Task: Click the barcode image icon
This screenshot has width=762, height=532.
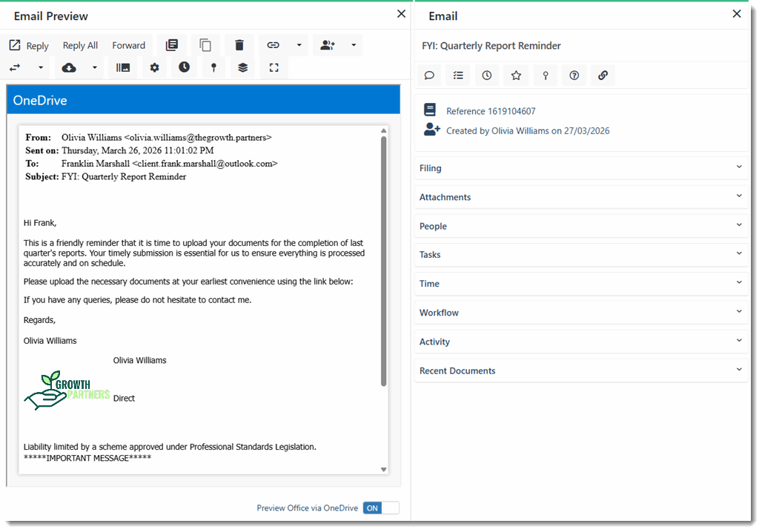Action: click(x=123, y=67)
